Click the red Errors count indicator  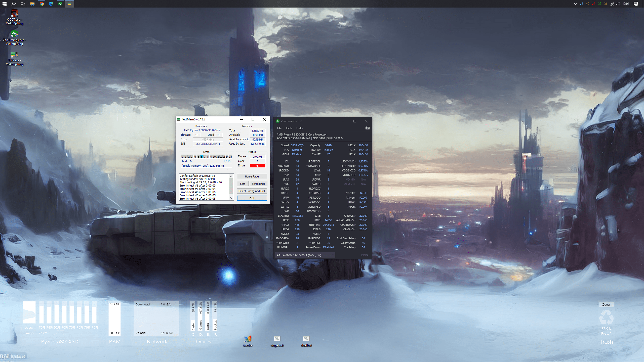[257, 166]
